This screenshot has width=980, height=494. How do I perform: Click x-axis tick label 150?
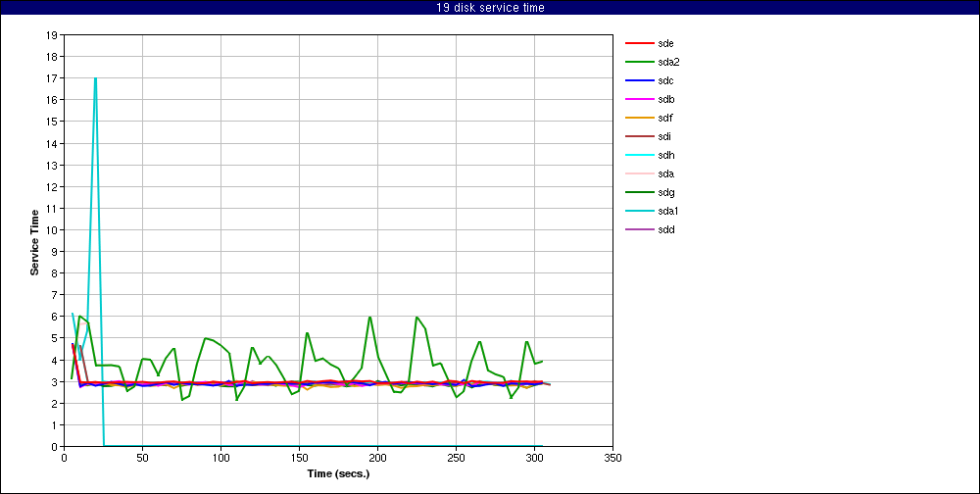point(299,457)
